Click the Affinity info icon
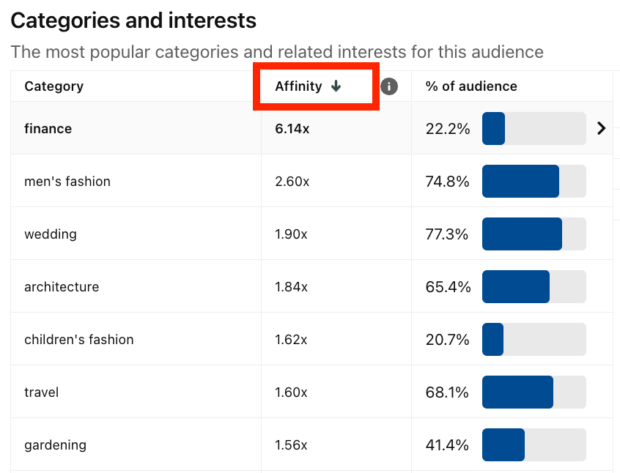The width and height of the screenshot is (620, 473). pyautogui.click(x=389, y=86)
